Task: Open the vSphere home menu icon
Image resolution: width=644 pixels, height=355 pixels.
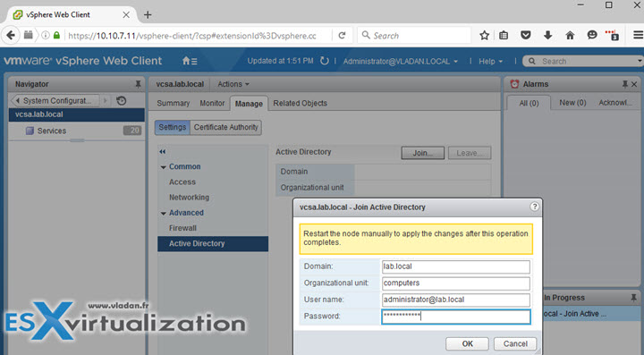Action: (190, 61)
